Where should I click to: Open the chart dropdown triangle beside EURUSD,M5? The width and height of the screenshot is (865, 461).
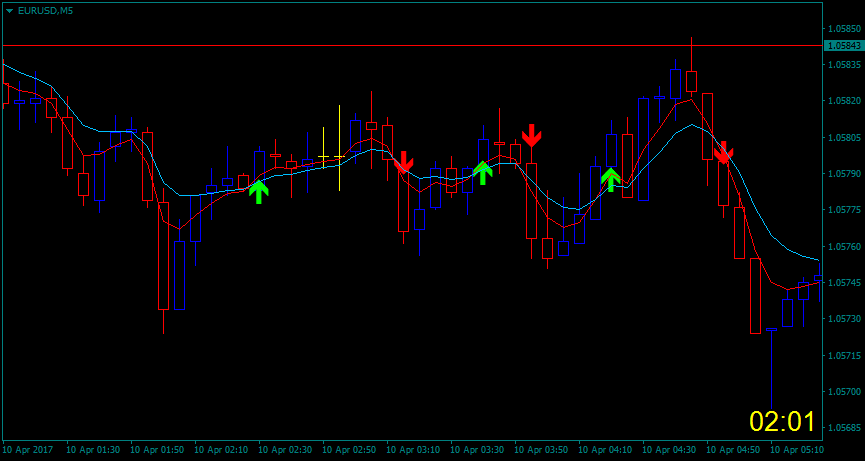(9, 10)
